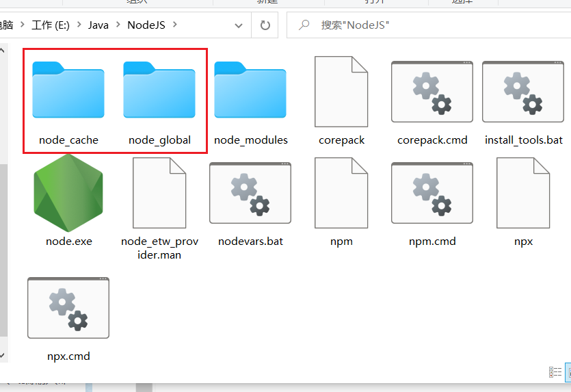Viewport: 571px width, 392px height.
Task: Select the npx.cmd file icon
Action: [68, 308]
